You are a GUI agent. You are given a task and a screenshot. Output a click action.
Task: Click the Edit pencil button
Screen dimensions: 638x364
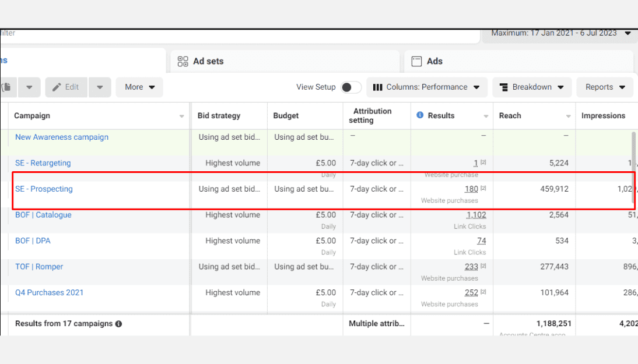(x=66, y=87)
